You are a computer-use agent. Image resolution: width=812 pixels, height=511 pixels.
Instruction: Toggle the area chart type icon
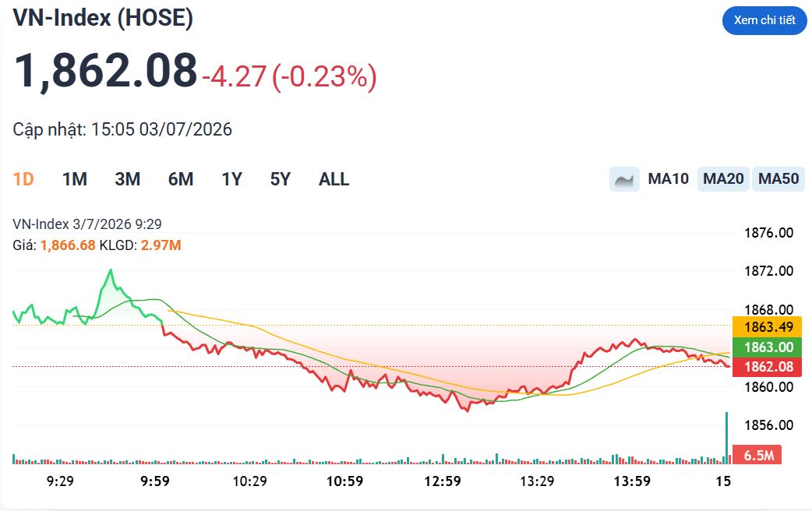(624, 179)
